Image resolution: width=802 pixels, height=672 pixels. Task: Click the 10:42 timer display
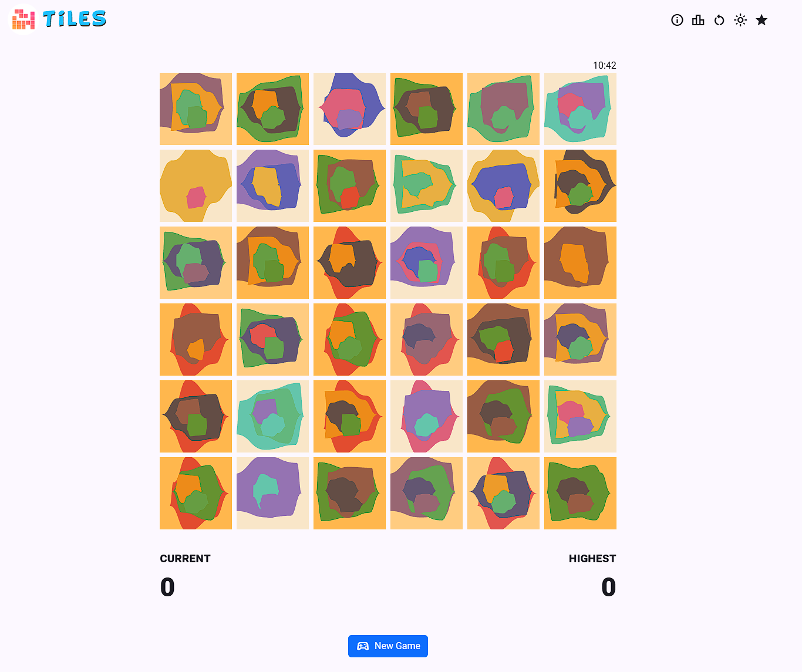604,65
